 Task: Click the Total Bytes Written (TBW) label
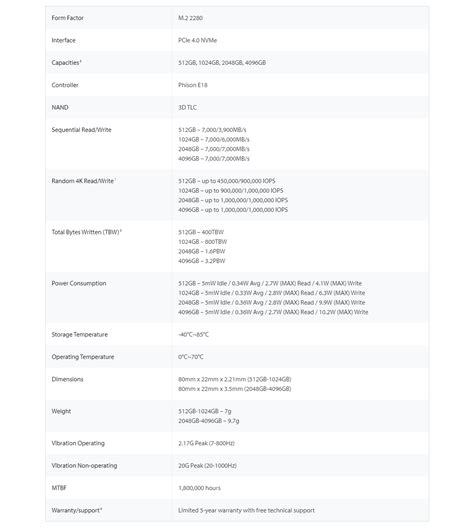pos(87,232)
